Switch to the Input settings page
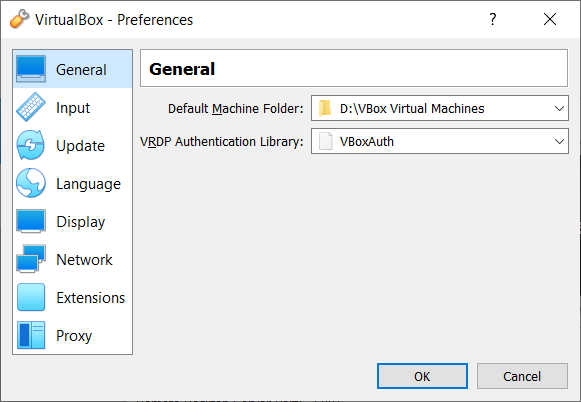The width and height of the screenshot is (581, 402). coord(73,107)
